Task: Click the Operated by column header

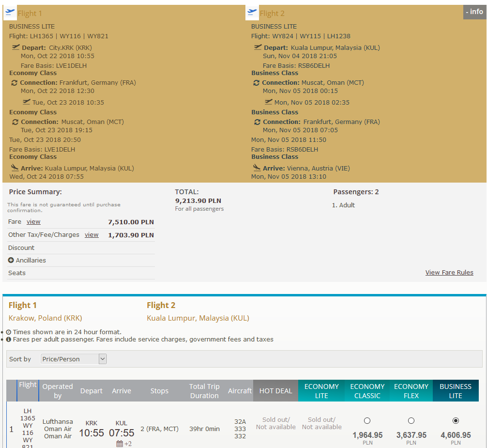Action: (58, 391)
